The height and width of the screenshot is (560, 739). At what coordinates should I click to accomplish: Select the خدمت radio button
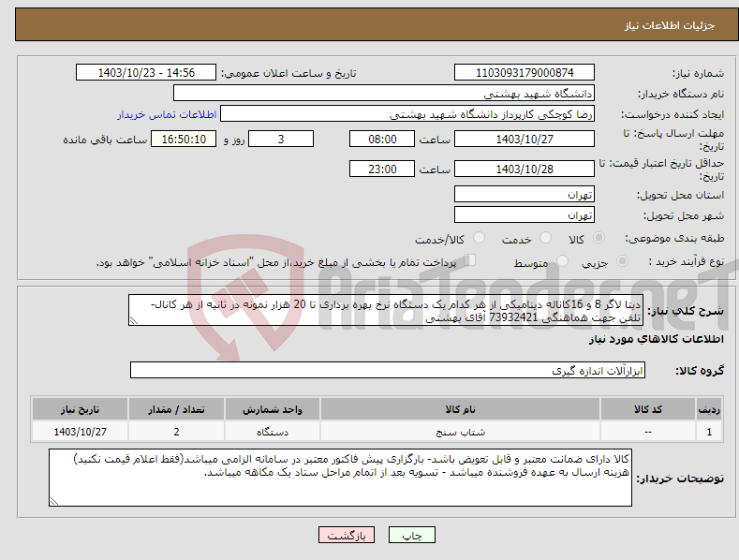[x=545, y=238]
